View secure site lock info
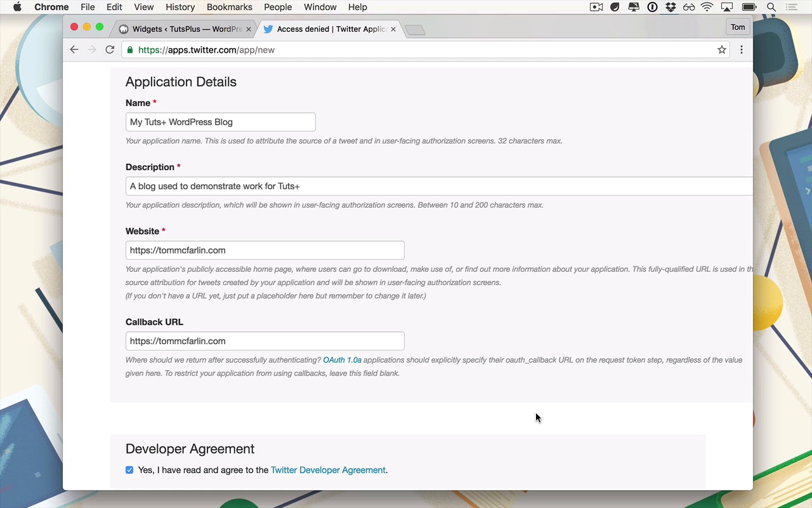This screenshot has width=812, height=508. click(130, 50)
